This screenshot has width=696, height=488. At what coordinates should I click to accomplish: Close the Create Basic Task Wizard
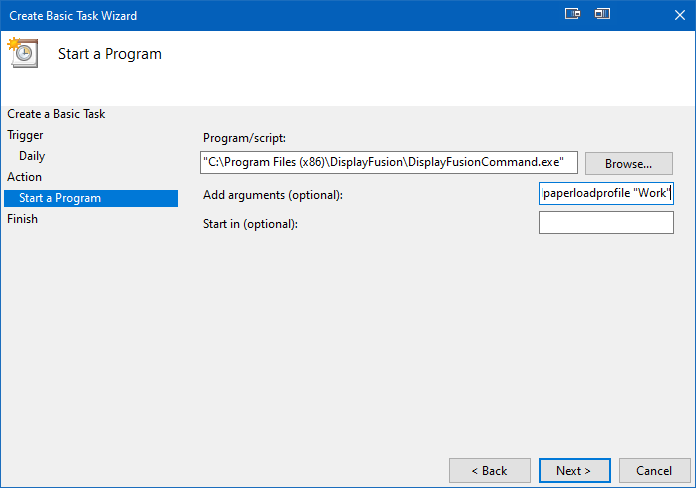pos(680,15)
